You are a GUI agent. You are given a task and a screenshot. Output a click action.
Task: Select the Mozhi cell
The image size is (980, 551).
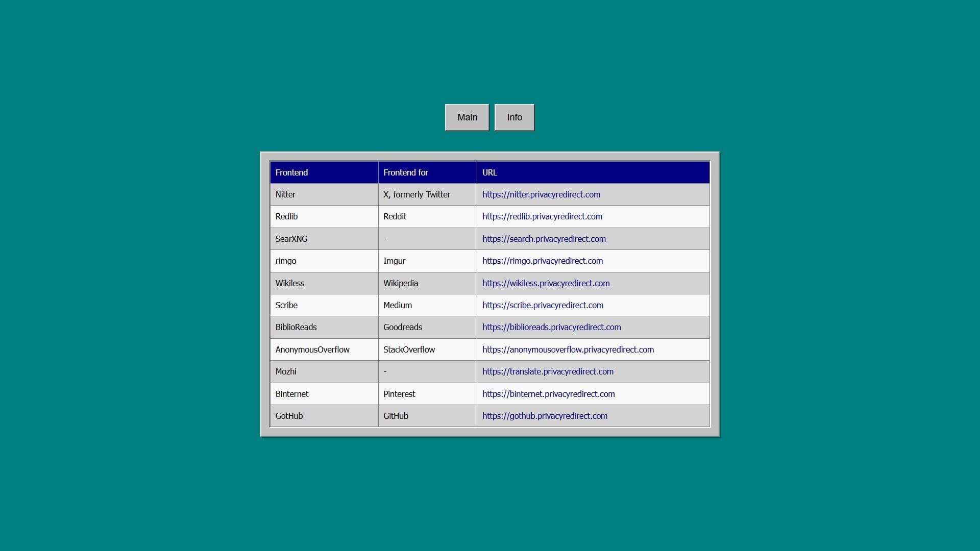324,371
